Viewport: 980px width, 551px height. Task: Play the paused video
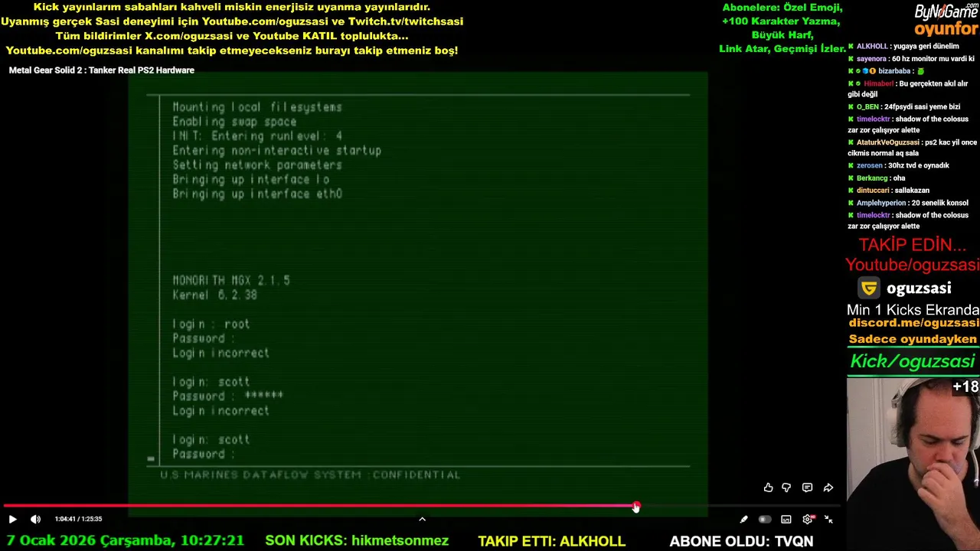pos(12,519)
